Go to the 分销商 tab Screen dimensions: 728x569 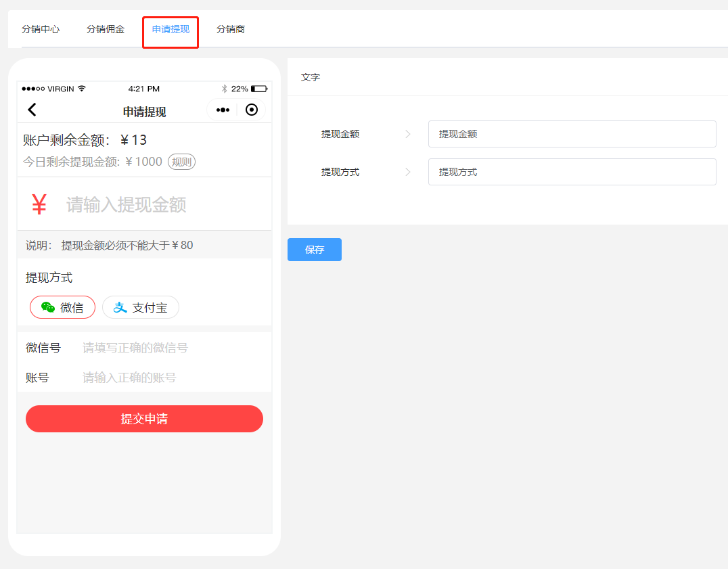[231, 29]
